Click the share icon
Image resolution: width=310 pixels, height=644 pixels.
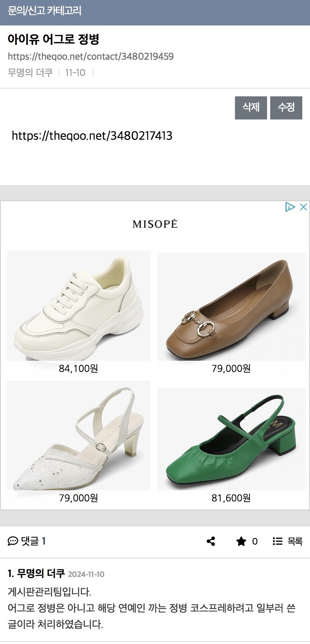[211, 541]
